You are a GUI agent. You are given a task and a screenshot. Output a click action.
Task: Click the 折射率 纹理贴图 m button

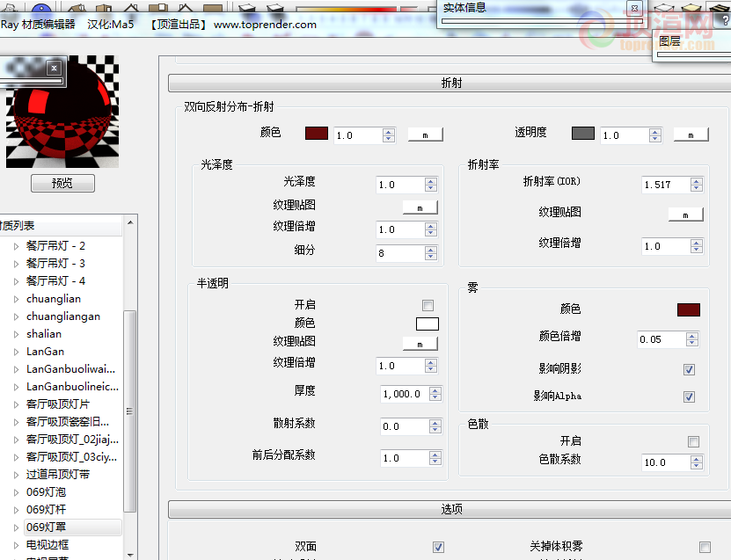tap(686, 215)
